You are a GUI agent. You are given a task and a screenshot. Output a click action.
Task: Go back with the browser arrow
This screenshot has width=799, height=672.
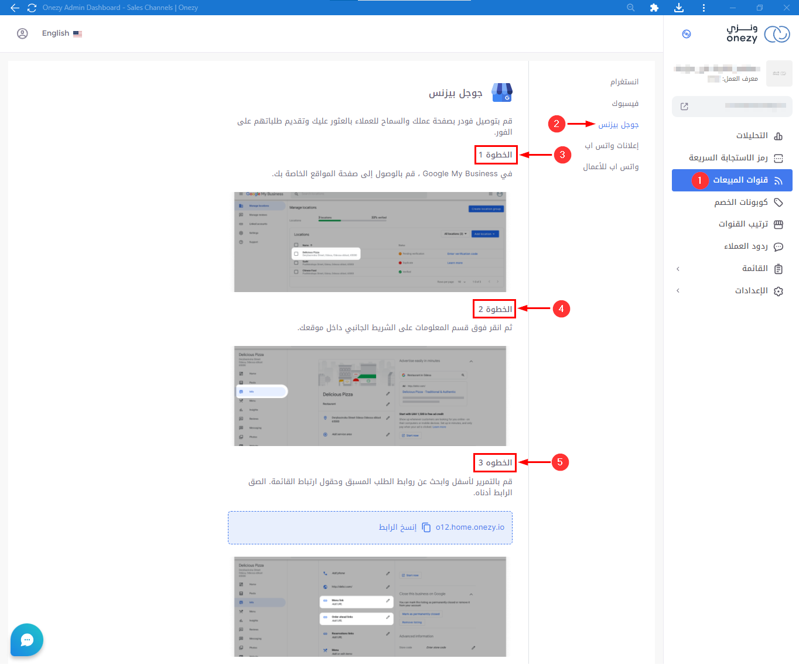coord(15,8)
